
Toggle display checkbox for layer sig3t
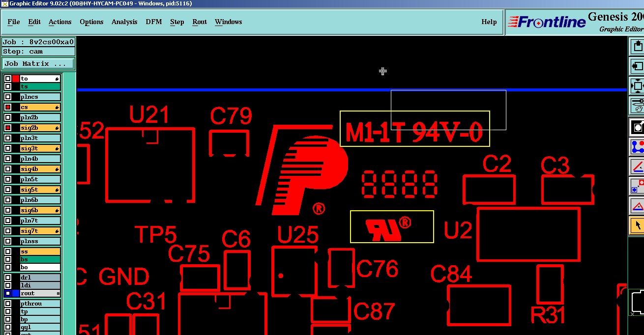[x=8, y=148]
